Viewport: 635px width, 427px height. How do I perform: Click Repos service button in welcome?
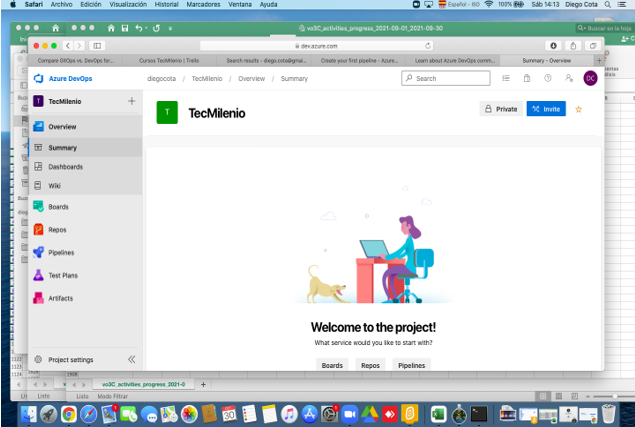(x=370, y=365)
